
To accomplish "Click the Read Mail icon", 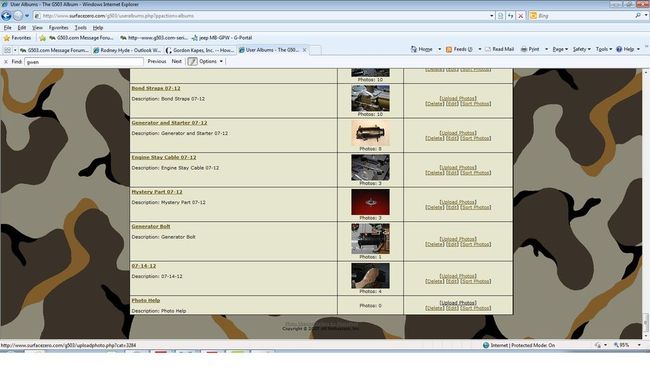I will click(488, 49).
